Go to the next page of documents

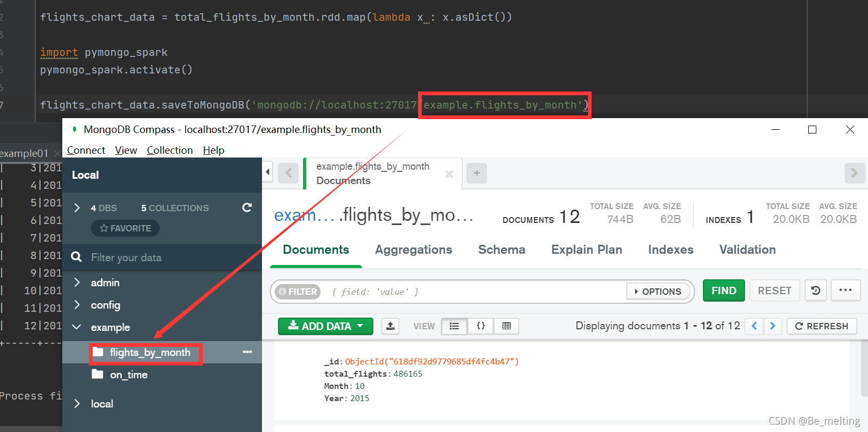click(x=773, y=326)
